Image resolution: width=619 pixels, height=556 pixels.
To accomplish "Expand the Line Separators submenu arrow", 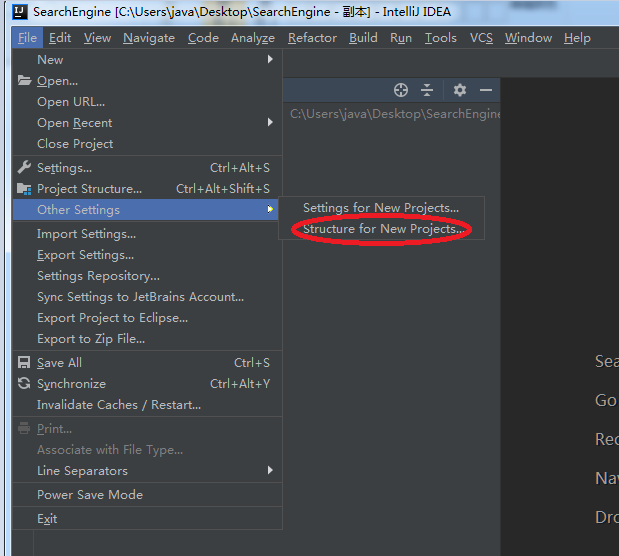I will tap(270, 470).
